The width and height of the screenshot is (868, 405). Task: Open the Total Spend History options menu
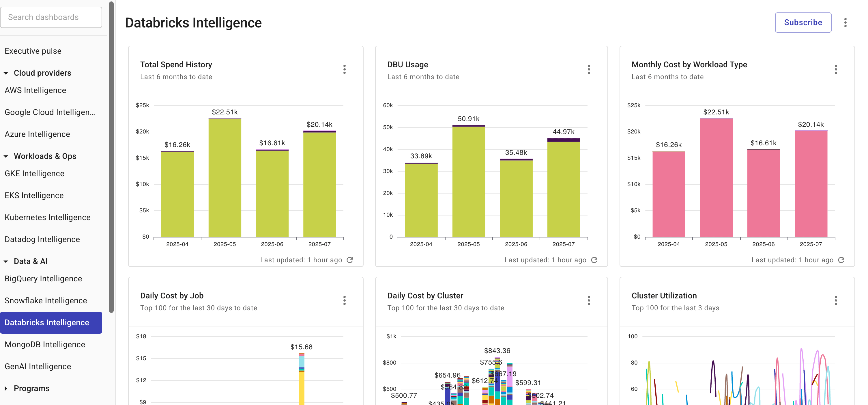pyautogui.click(x=344, y=69)
